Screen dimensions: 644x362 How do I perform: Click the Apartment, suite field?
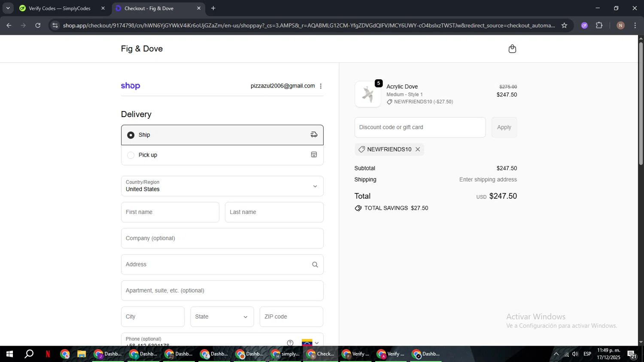click(x=222, y=291)
